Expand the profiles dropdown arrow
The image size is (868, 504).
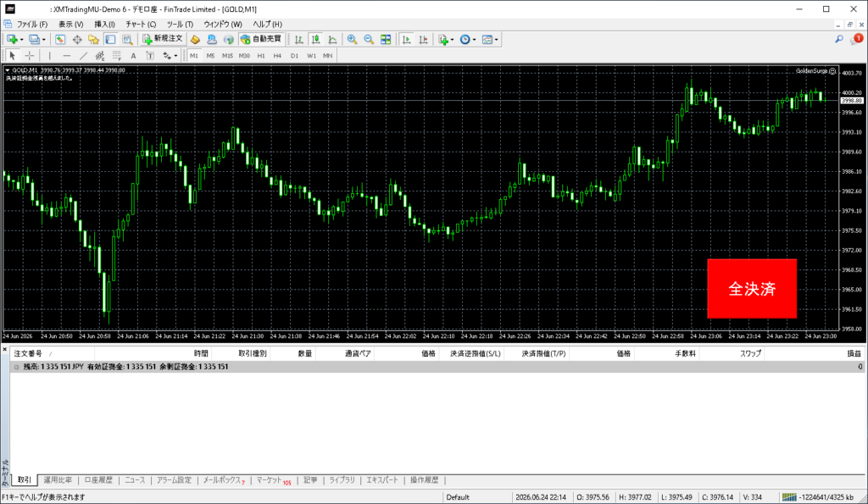pyautogui.click(x=44, y=40)
